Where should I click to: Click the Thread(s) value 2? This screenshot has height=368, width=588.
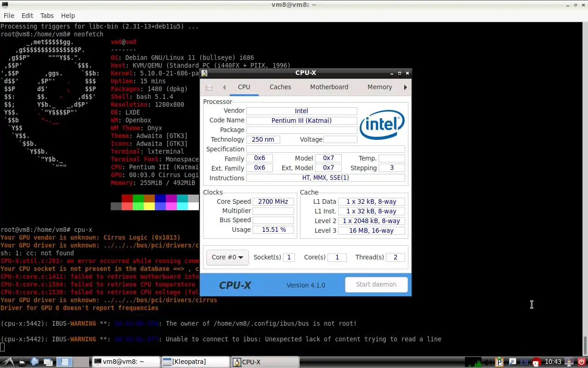[395, 257]
